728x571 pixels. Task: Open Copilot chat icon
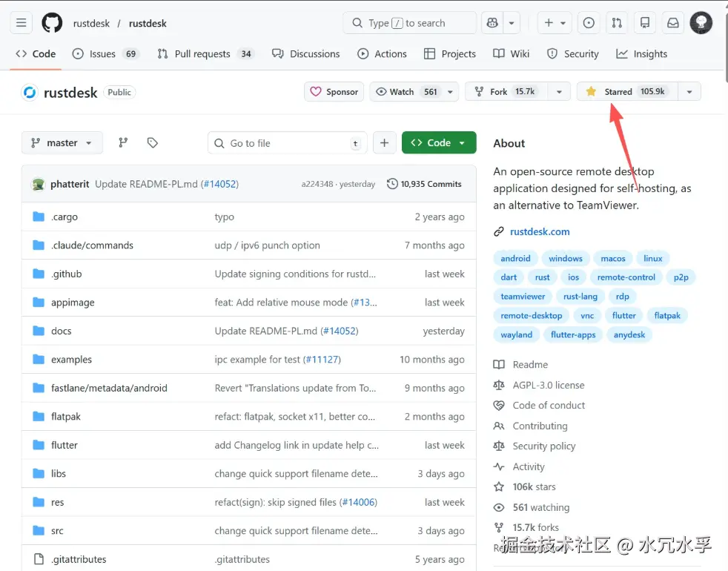point(490,23)
